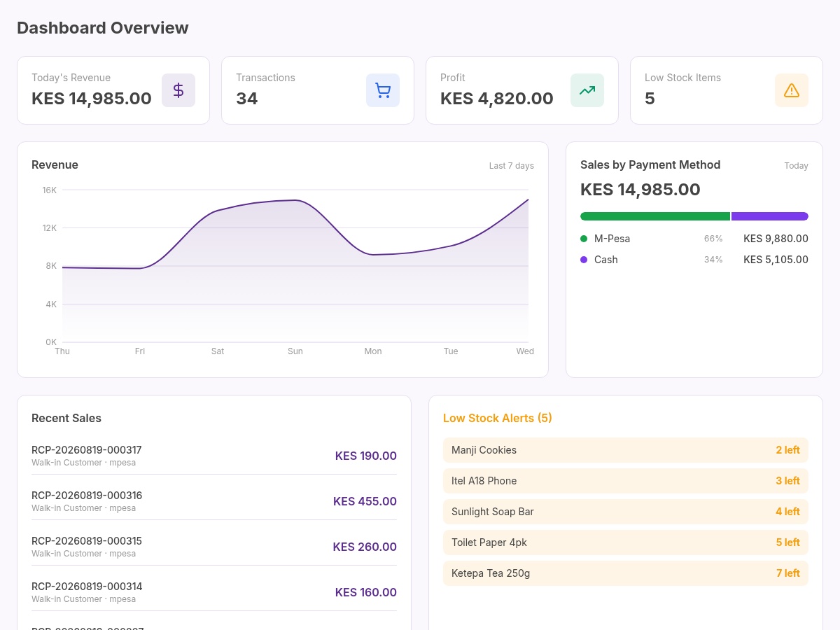
Task: Click the Sales by Payment Method heading
Action: point(650,164)
